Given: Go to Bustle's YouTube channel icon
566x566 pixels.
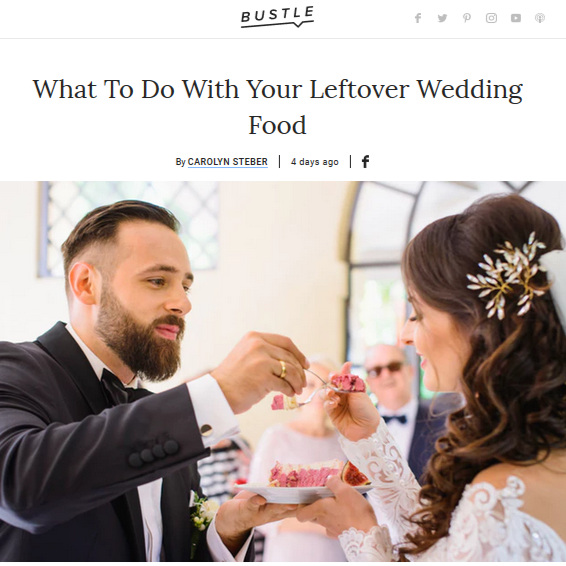Looking at the screenshot, I should pyautogui.click(x=516, y=18).
